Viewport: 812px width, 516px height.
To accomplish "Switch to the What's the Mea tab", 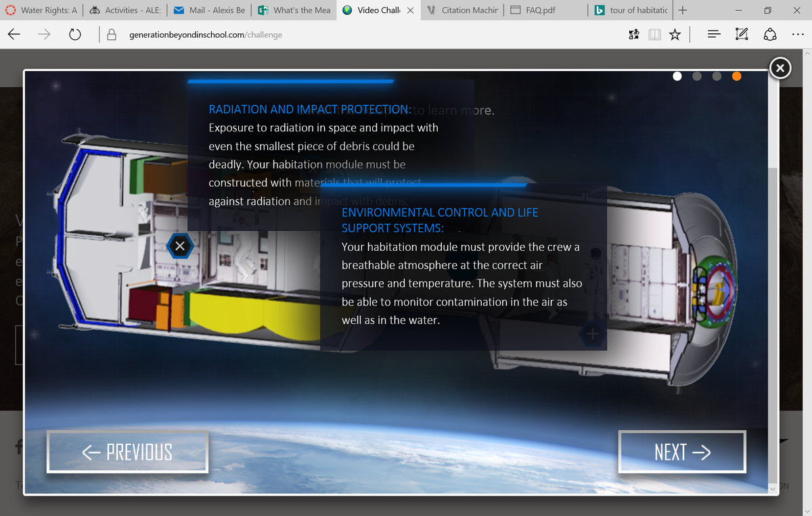I will pyautogui.click(x=294, y=10).
